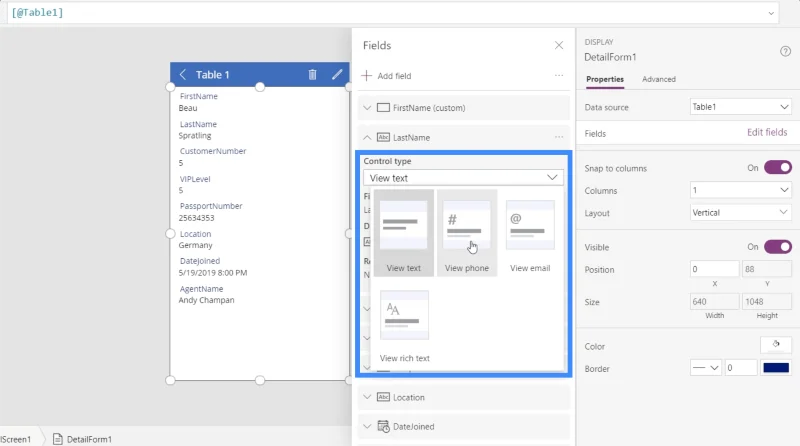This screenshot has width=800, height=446.
Task: Click the Position X input field
Action: [714, 269]
